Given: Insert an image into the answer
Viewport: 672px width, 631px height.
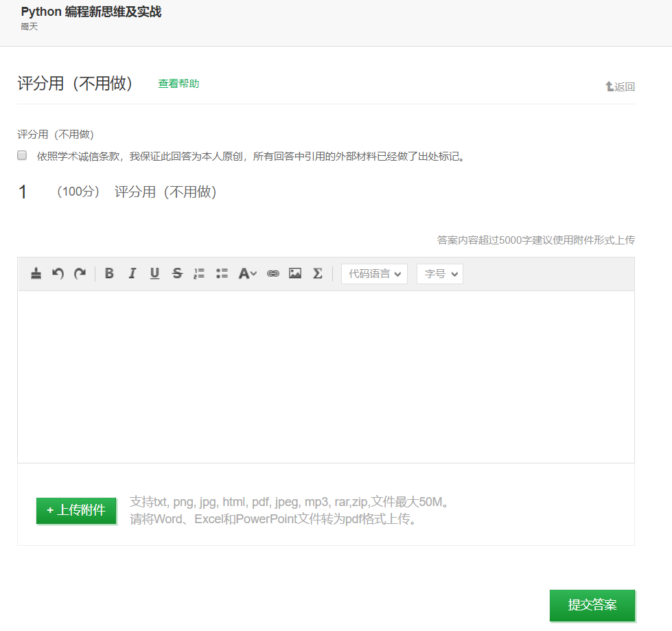Looking at the screenshot, I should [x=295, y=273].
